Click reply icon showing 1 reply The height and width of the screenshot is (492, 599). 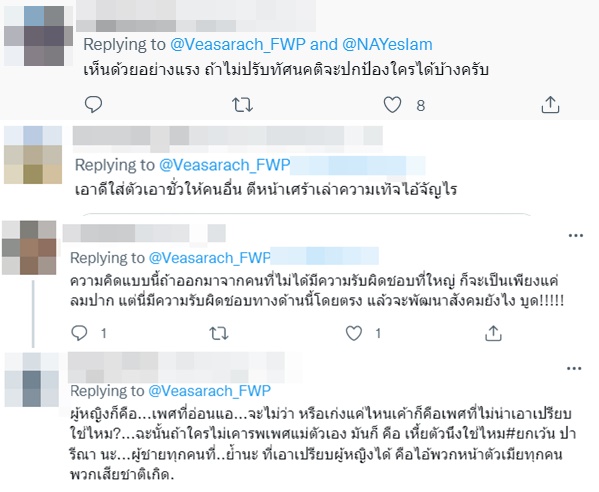tap(79, 333)
